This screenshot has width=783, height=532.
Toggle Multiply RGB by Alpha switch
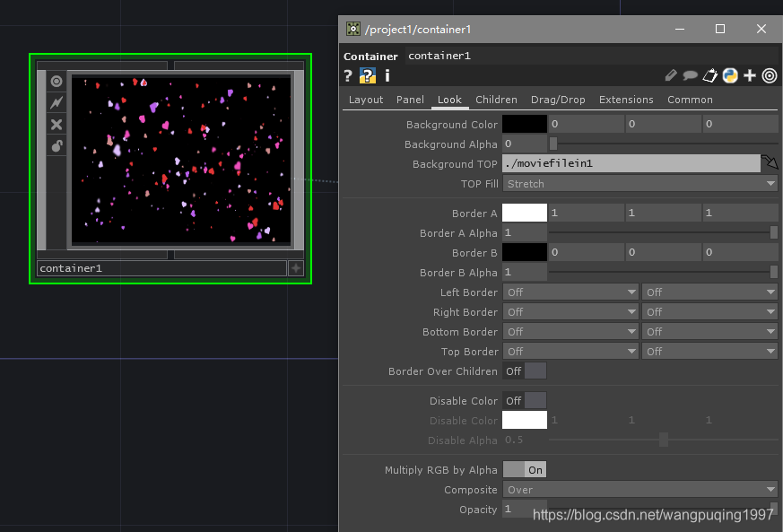525,470
